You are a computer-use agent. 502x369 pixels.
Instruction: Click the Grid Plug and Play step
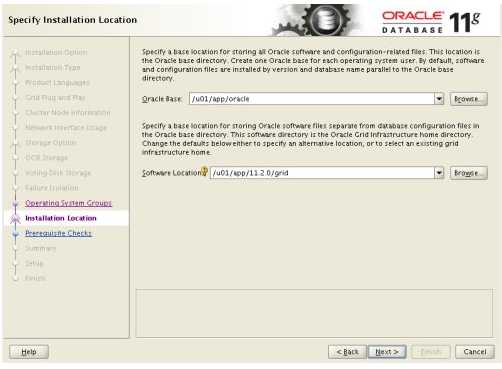(x=55, y=97)
